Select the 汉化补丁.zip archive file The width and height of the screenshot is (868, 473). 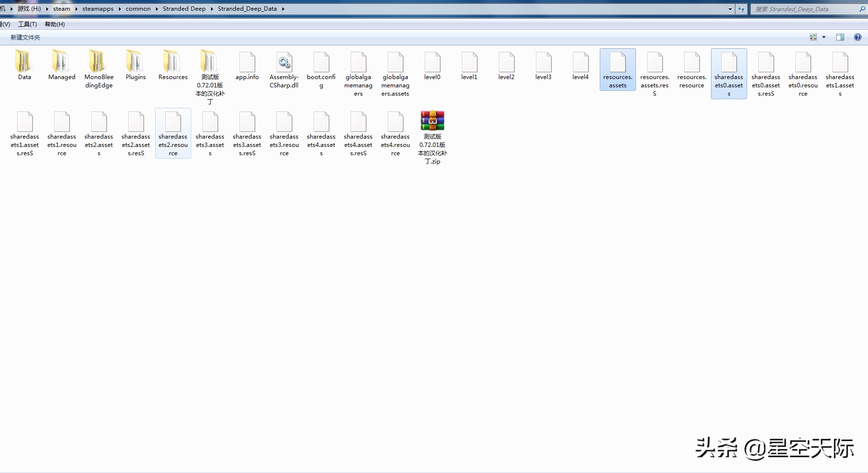(x=433, y=137)
